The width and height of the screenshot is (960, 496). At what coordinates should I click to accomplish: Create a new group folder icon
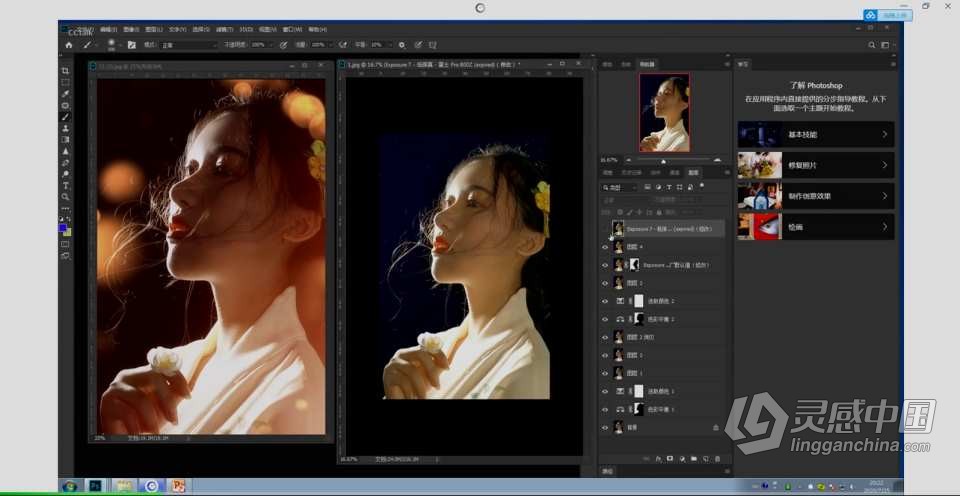(694, 459)
